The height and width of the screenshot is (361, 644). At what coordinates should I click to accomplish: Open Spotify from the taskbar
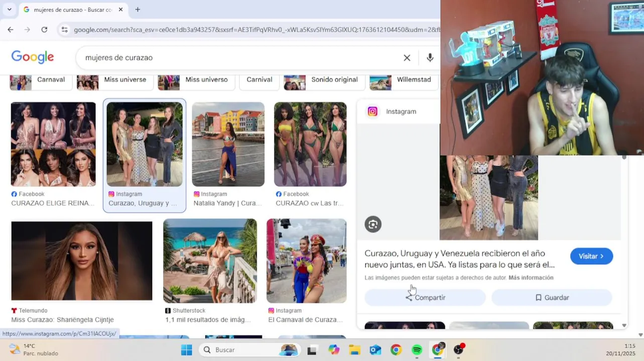tap(417, 350)
